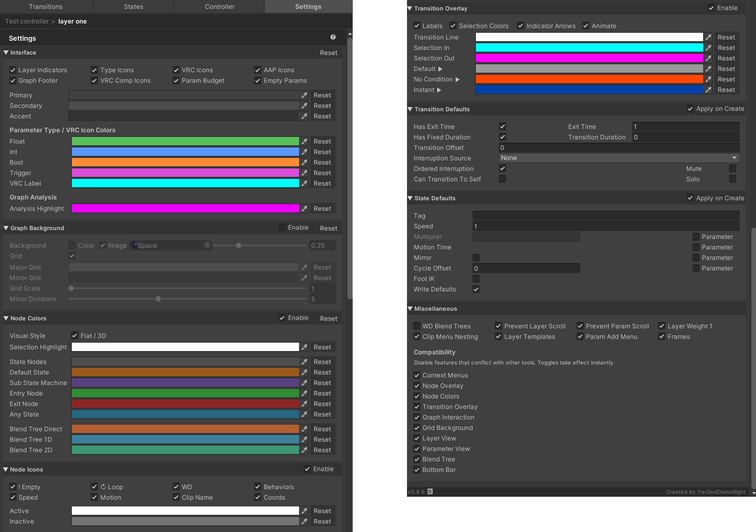Reset the Inactive icon color

tap(322, 522)
